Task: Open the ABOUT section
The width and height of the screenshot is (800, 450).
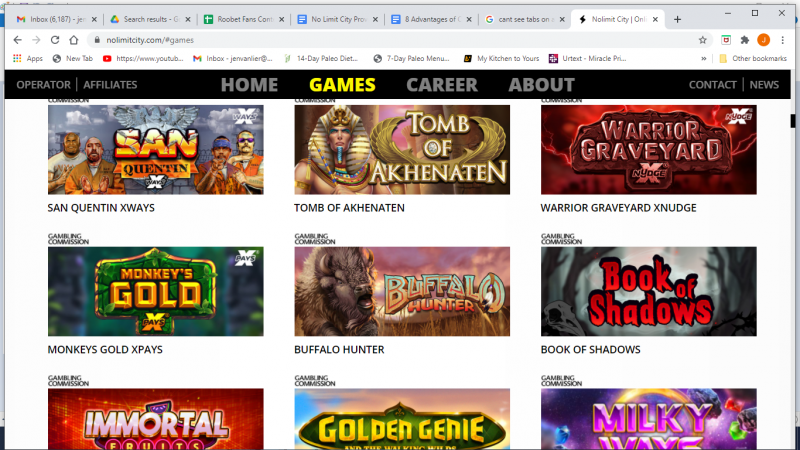Action: (x=541, y=85)
